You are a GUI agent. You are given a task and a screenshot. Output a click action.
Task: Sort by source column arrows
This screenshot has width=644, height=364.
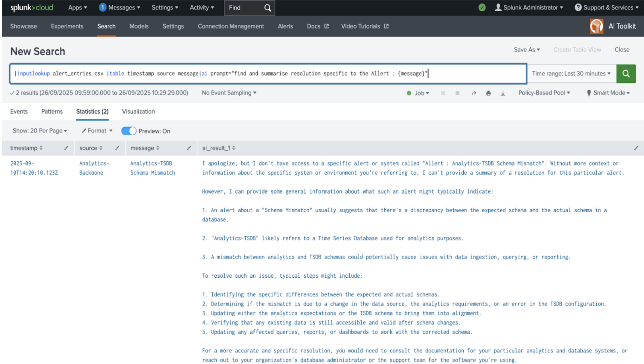(x=101, y=148)
